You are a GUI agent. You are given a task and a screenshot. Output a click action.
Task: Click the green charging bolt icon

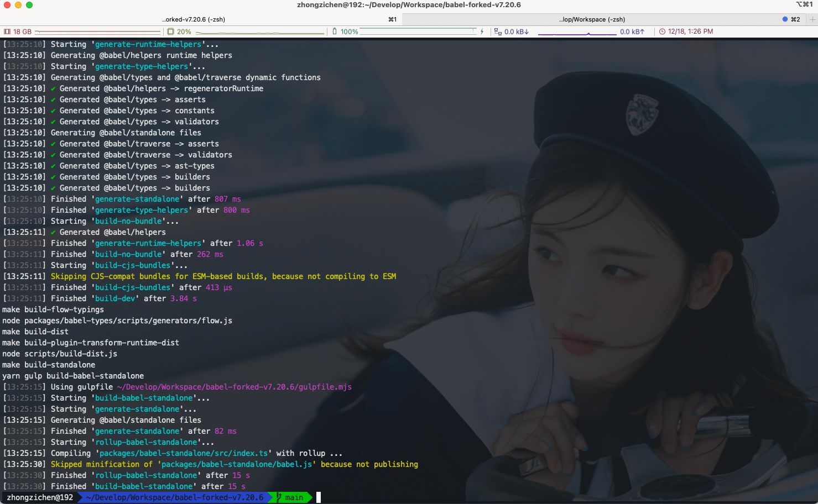[482, 32]
